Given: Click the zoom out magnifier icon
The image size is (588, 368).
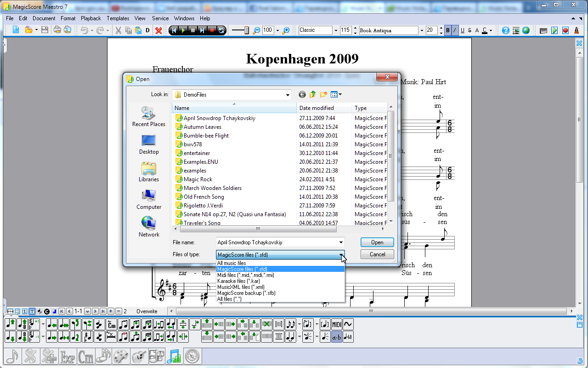Looking at the screenshot, I should click(256, 30).
